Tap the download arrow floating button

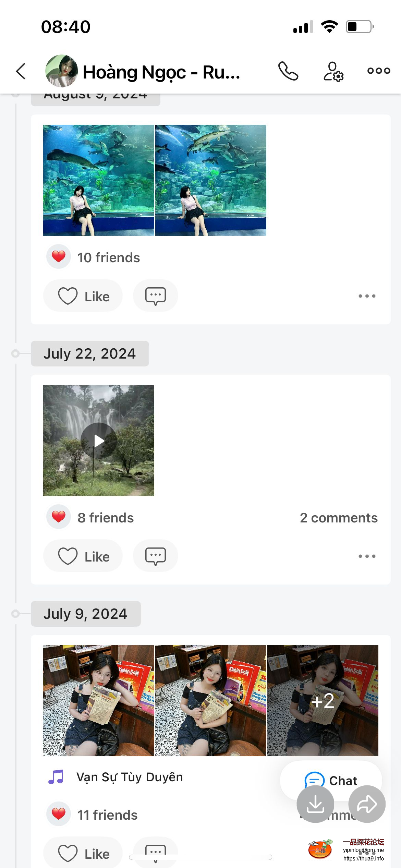pos(315,804)
